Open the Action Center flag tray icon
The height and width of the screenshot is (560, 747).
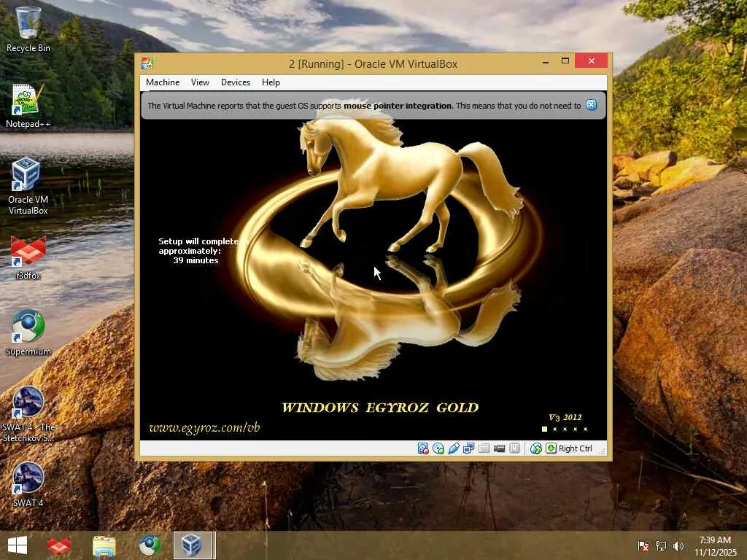643,546
